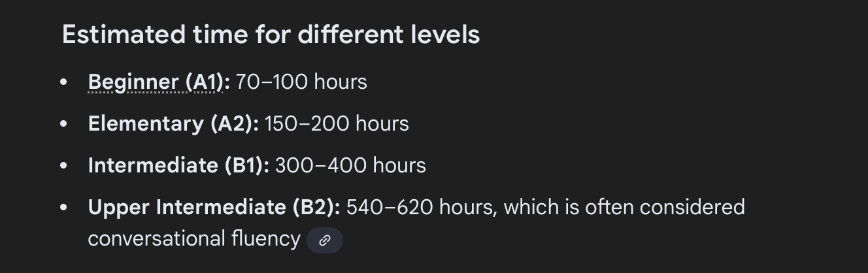Click the heading Estimated time for different levels
Screen dimensions: 868x273
coord(271,35)
